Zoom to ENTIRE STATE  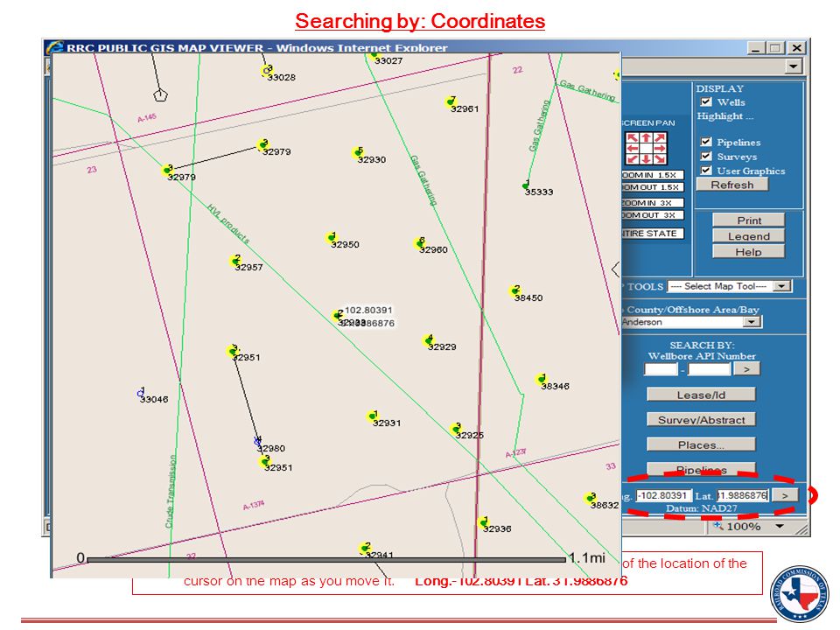click(x=653, y=234)
